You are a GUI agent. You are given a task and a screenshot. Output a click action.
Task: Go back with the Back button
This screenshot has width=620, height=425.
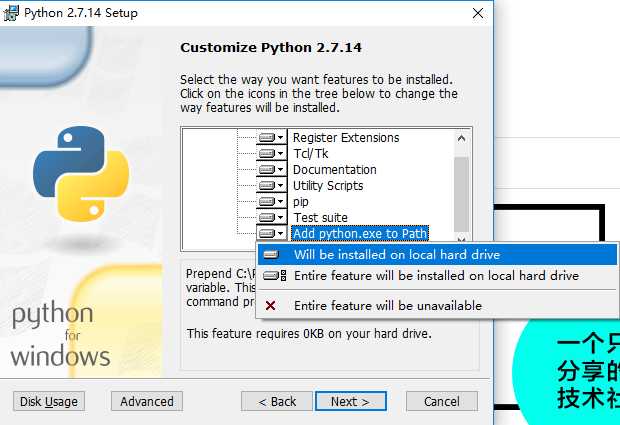click(x=277, y=402)
